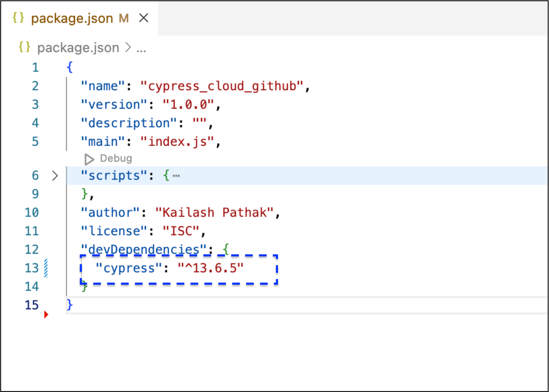
Task: Click the "Kailash Pathak" author value
Action: coord(214,213)
